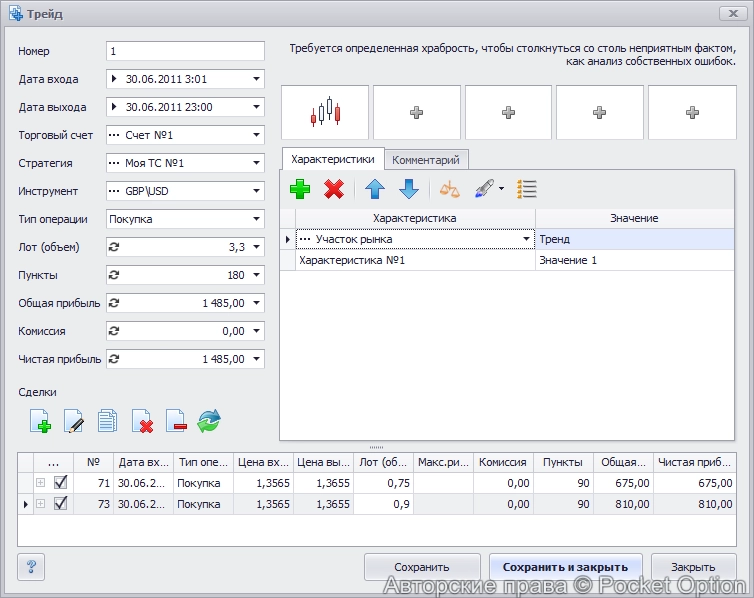The width and height of the screenshot is (754, 598).
Task: Delete the selected characteristic with the red X
Action: pos(334,188)
